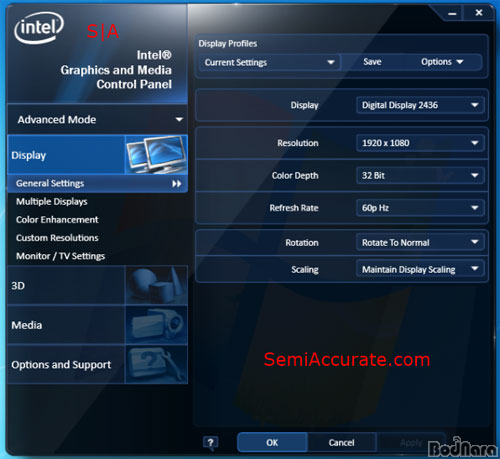The height and width of the screenshot is (459, 500).
Task: Open the Current Settings profile dropdown
Action: (x=269, y=62)
